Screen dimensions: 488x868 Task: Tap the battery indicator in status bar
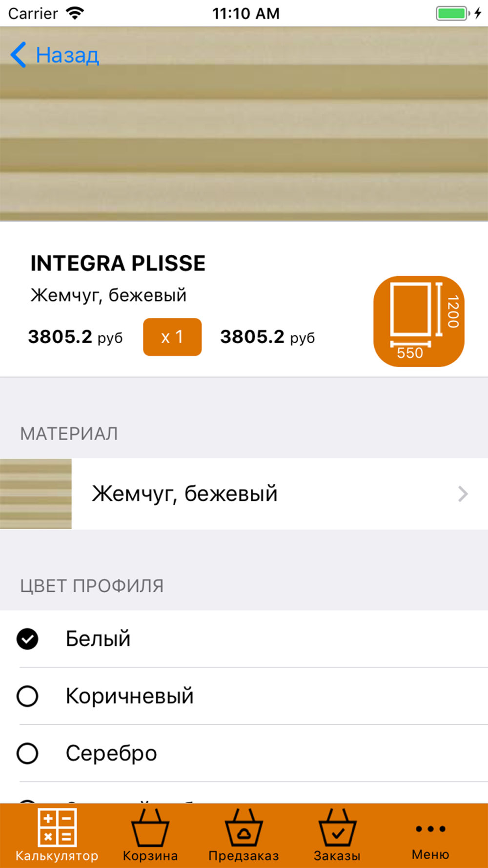[x=452, y=13]
